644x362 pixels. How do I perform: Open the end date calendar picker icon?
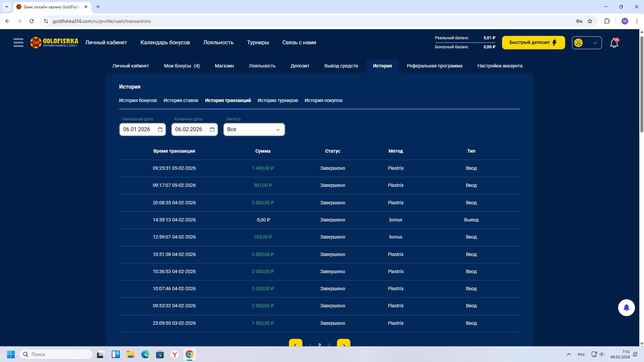(212, 130)
